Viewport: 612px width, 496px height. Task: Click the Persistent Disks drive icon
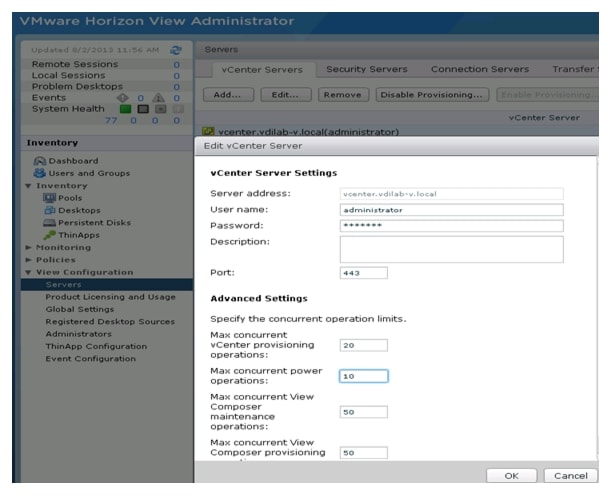(49, 222)
